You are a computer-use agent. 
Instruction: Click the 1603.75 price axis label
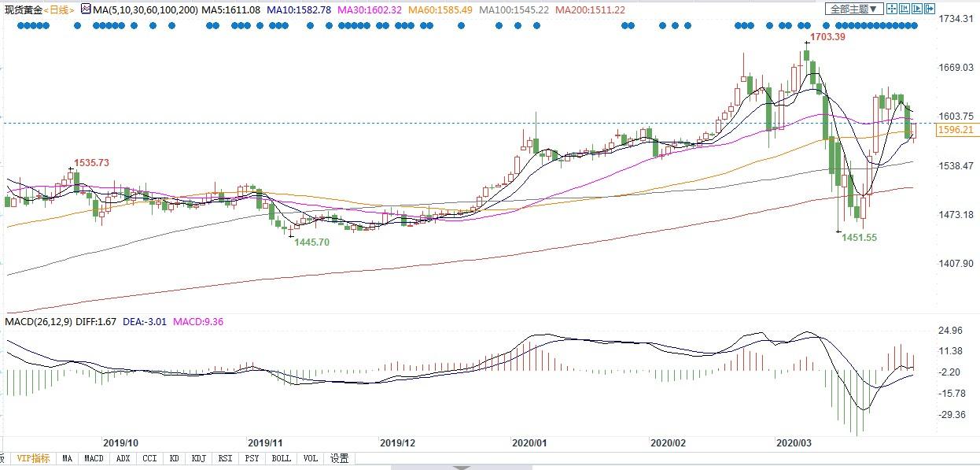coord(957,117)
